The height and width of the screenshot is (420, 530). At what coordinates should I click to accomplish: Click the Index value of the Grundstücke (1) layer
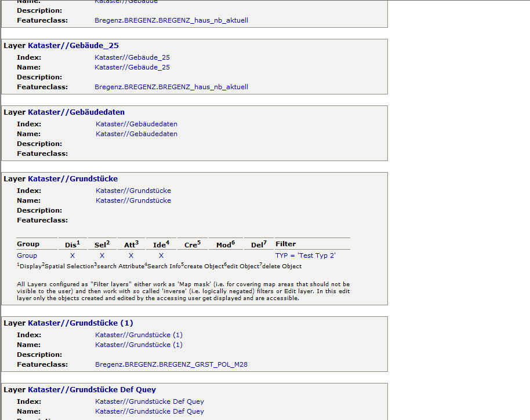click(x=139, y=335)
